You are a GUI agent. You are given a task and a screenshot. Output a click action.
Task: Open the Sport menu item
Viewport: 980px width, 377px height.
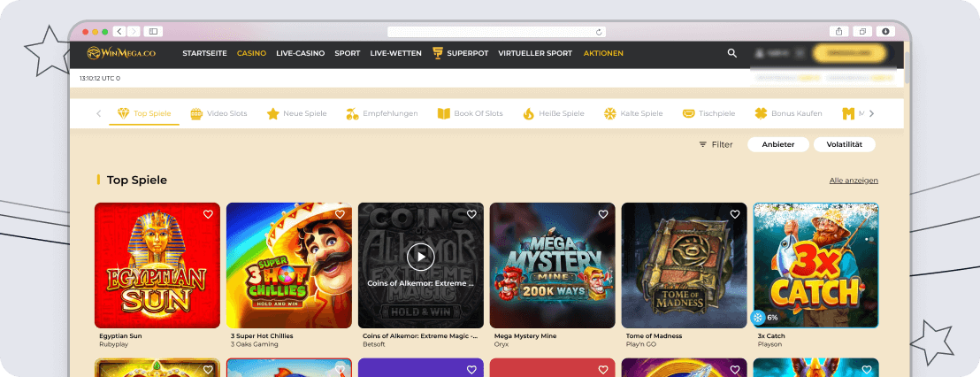click(348, 54)
